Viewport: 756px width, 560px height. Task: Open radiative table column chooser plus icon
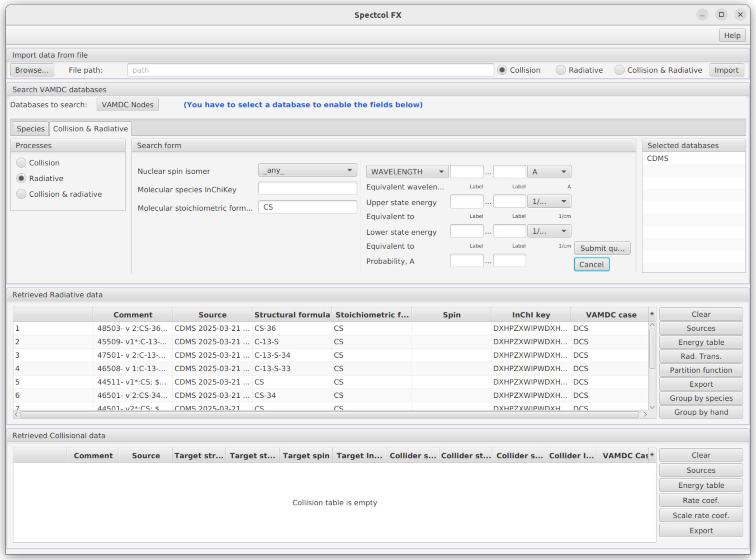click(x=651, y=314)
